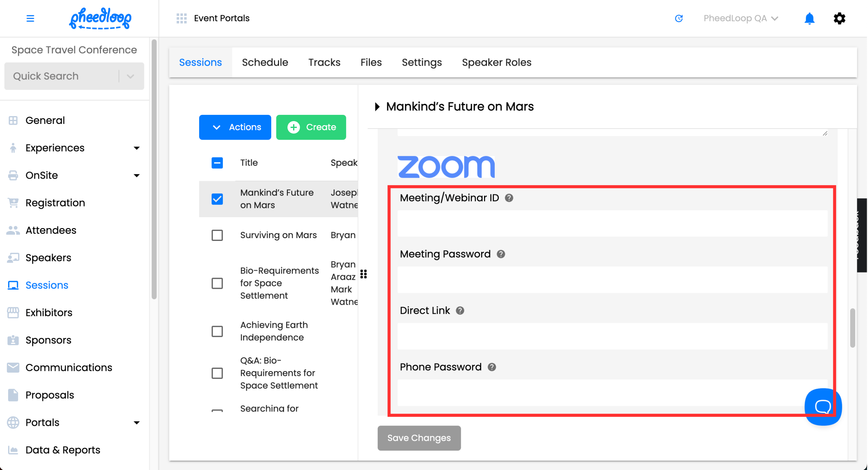Switch to the Tracks tab

pos(324,62)
